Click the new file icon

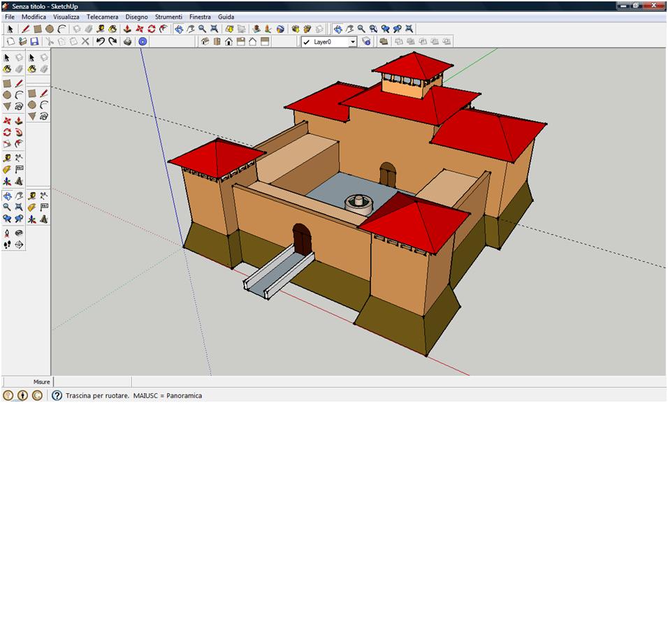coord(10,41)
